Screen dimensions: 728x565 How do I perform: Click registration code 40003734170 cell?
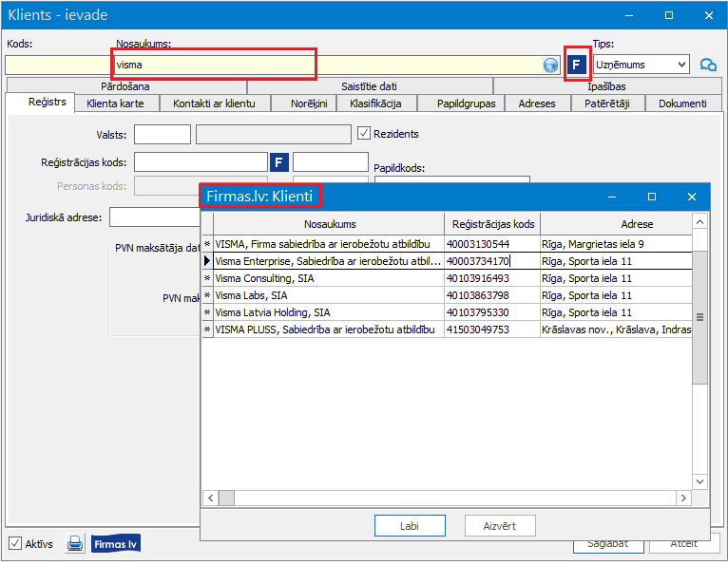(492, 261)
